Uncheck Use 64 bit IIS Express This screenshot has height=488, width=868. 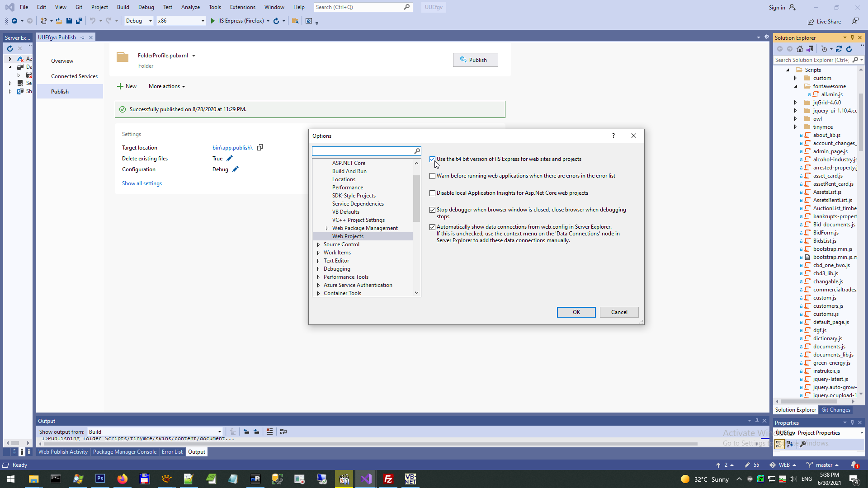coord(433,159)
